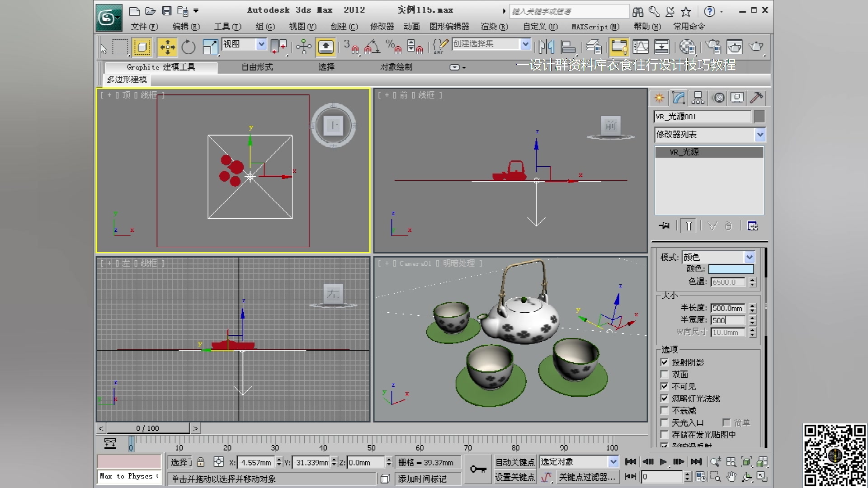Click the Mirror tool icon
This screenshot has height=488, width=868.
546,47
